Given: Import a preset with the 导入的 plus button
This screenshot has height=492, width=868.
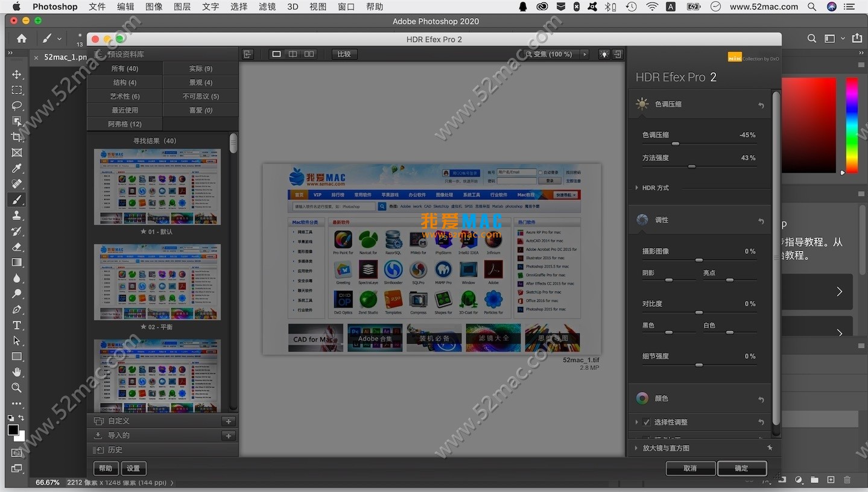Looking at the screenshot, I should [x=228, y=435].
